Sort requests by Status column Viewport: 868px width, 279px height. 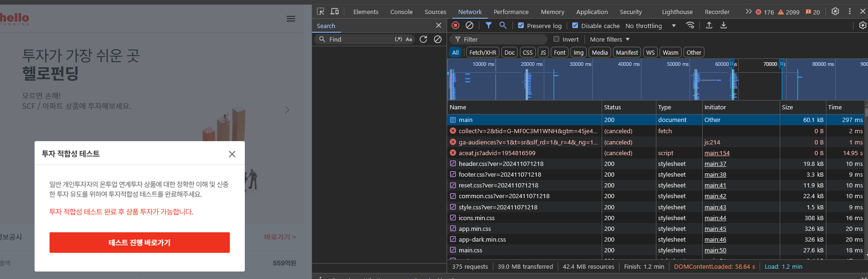(x=629, y=107)
